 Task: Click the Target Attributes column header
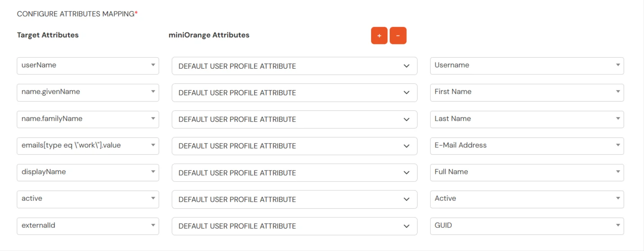(48, 35)
